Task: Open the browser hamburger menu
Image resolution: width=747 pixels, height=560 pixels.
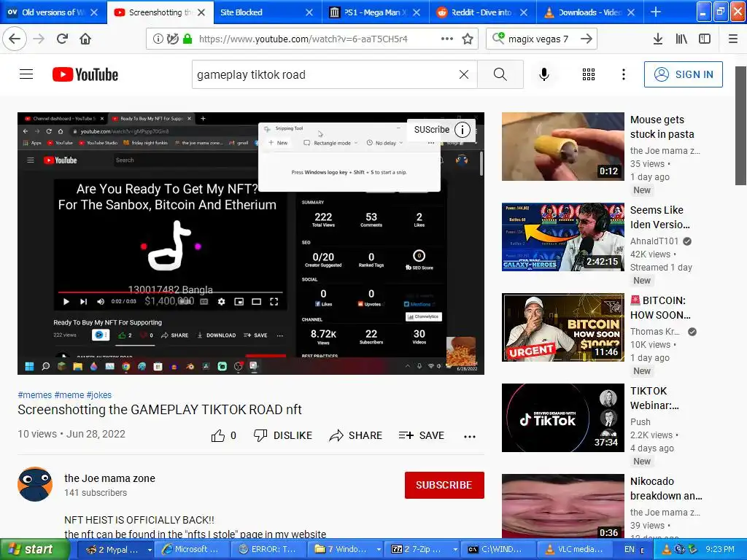Action: (x=733, y=39)
